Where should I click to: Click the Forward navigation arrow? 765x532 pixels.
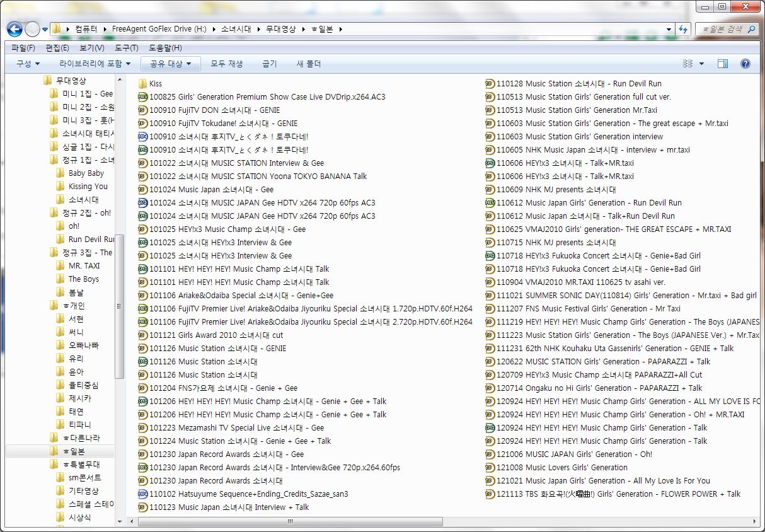click(32, 29)
